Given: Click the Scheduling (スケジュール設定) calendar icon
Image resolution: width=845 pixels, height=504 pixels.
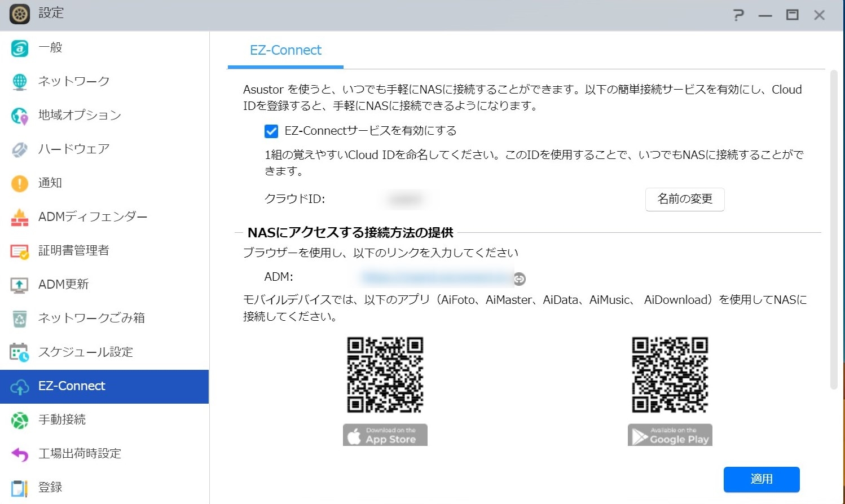Looking at the screenshot, I should point(20,353).
